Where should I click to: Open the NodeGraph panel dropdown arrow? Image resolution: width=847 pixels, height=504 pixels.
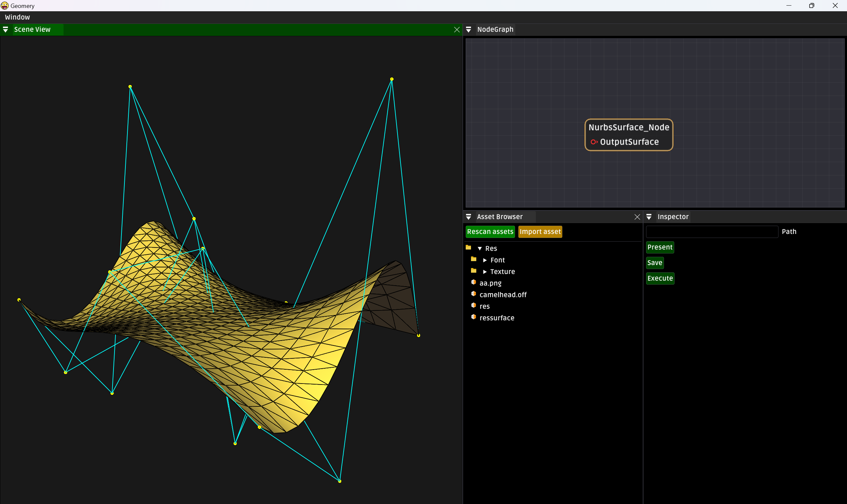pyautogui.click(x=468, y=29)
